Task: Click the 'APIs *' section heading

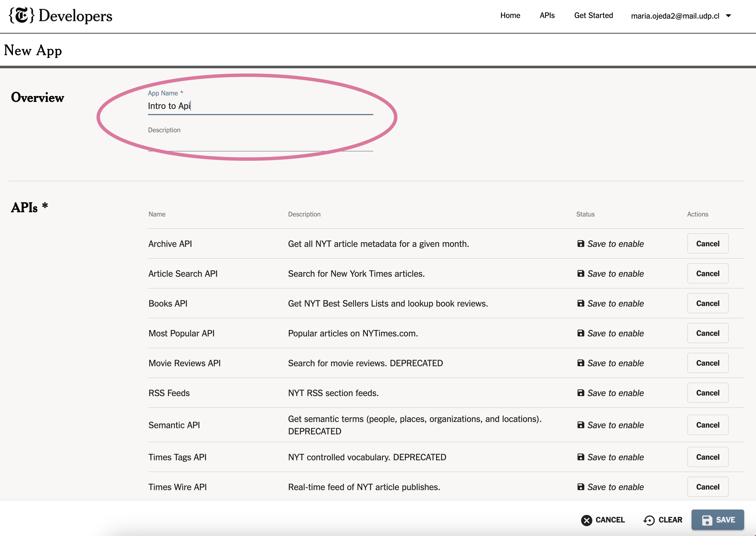Action: click(x=29, y=207)
